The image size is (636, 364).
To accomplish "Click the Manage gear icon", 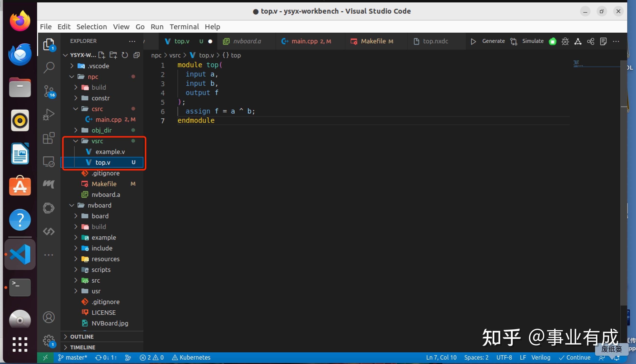I will coord(48,341).
